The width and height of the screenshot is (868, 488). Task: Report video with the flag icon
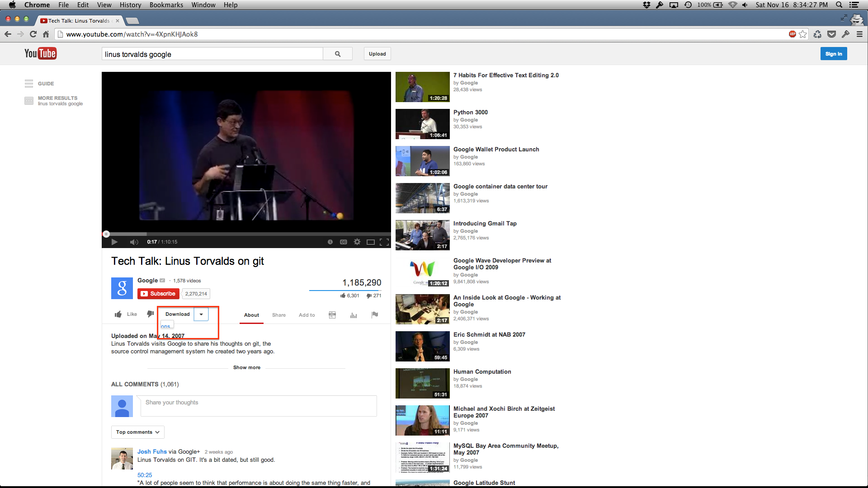tap(375, 314)
